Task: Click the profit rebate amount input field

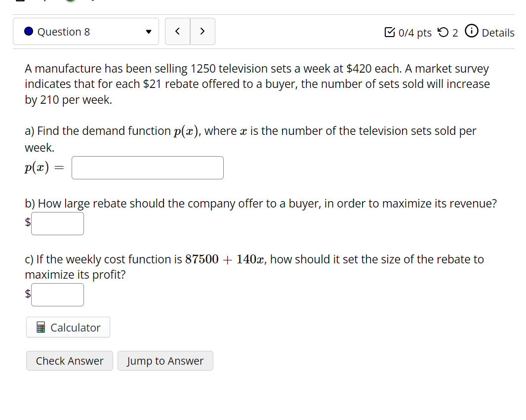Action: [57, 295]
